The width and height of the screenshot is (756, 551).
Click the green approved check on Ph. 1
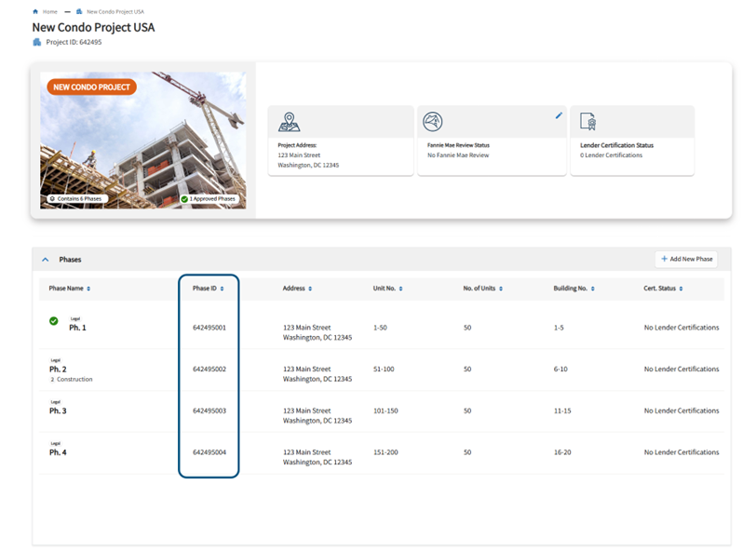coord(53,321)
